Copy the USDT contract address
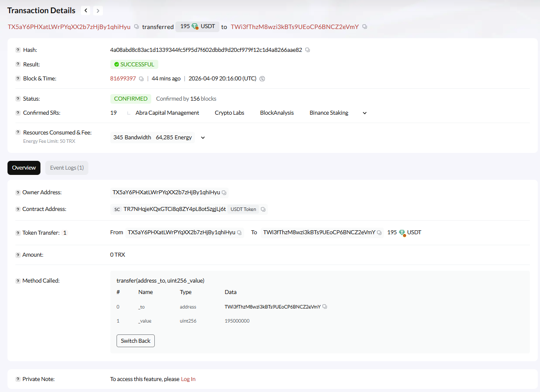This screenshot has height=392, width=540. click(263, 210)
